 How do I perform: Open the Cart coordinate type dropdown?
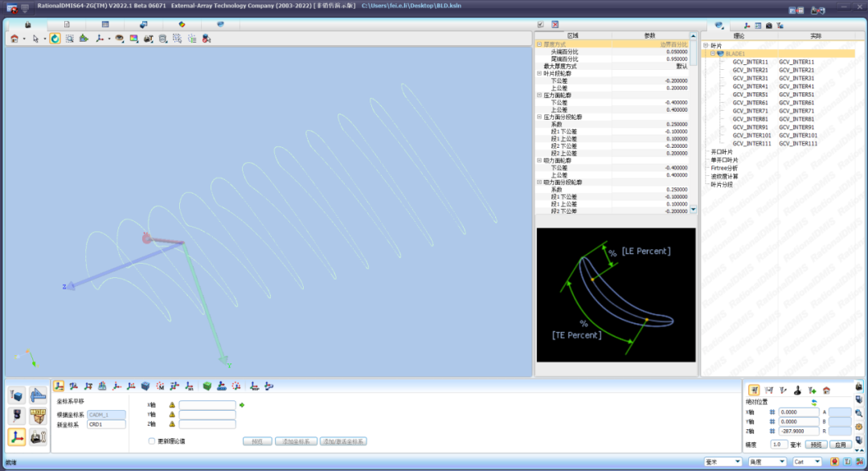tap(806, 462)
